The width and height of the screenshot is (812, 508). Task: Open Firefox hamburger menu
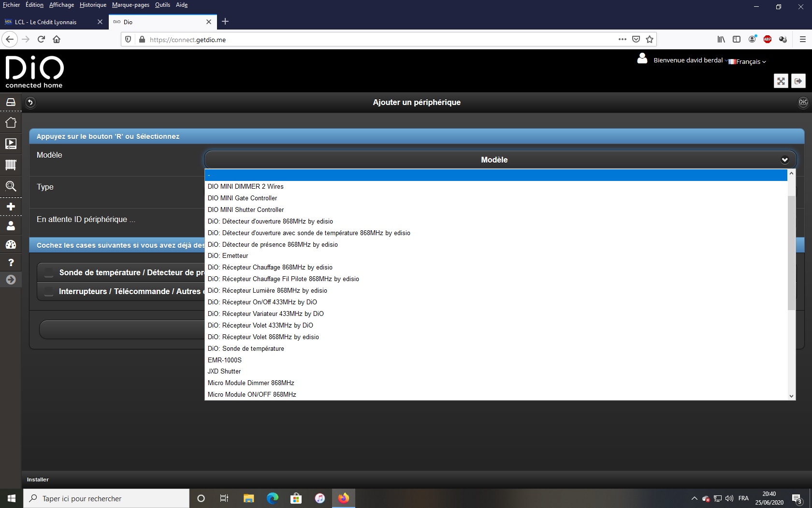pos(802,39)
